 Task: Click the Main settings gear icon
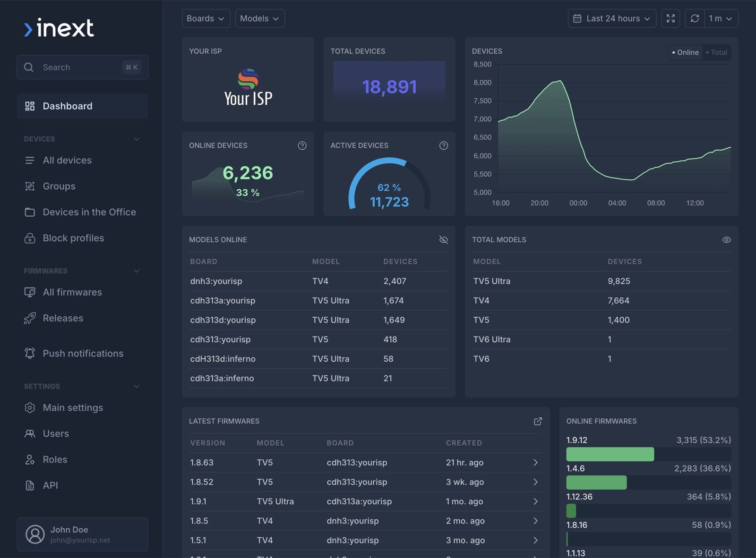(30, 408)
